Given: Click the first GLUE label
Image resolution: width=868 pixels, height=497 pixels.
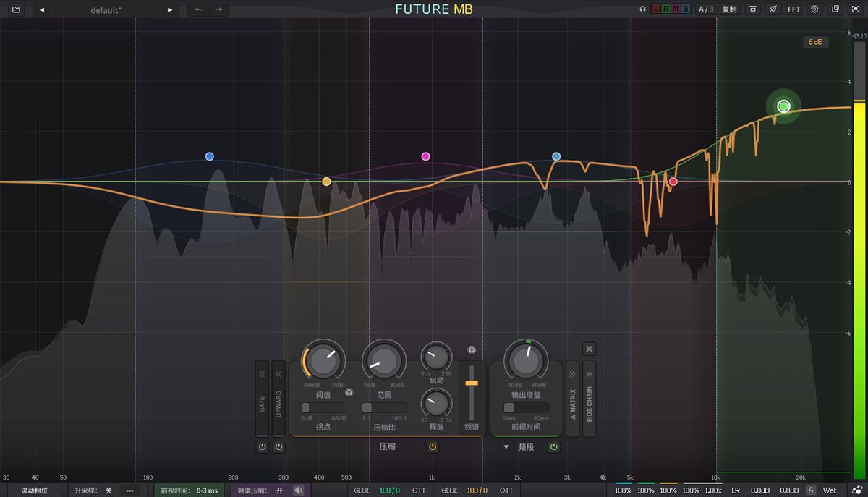Looking at the screenshot, I should [x=362, y=490].
